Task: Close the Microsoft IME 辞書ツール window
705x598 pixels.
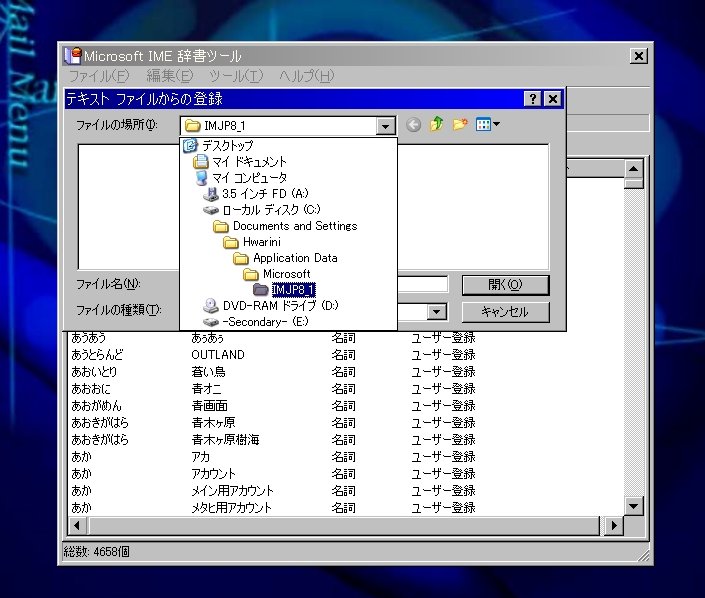Action: (x=638, y=56)
